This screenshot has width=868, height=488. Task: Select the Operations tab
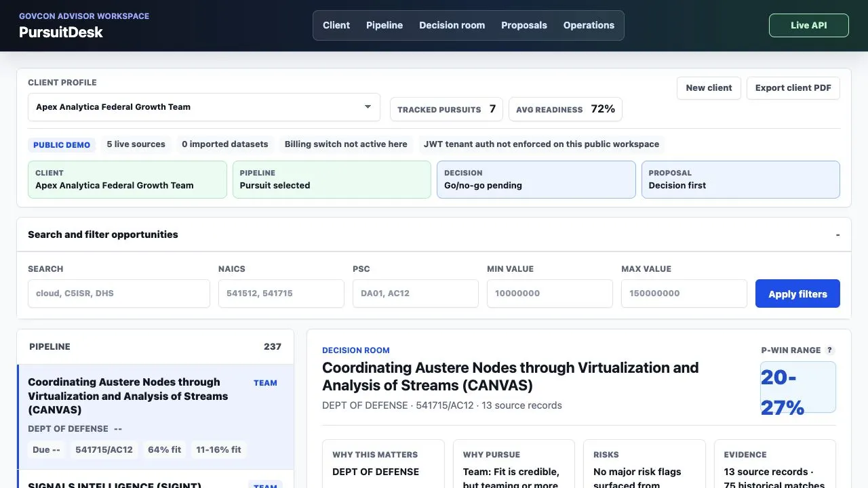click(x=589, y=25)
